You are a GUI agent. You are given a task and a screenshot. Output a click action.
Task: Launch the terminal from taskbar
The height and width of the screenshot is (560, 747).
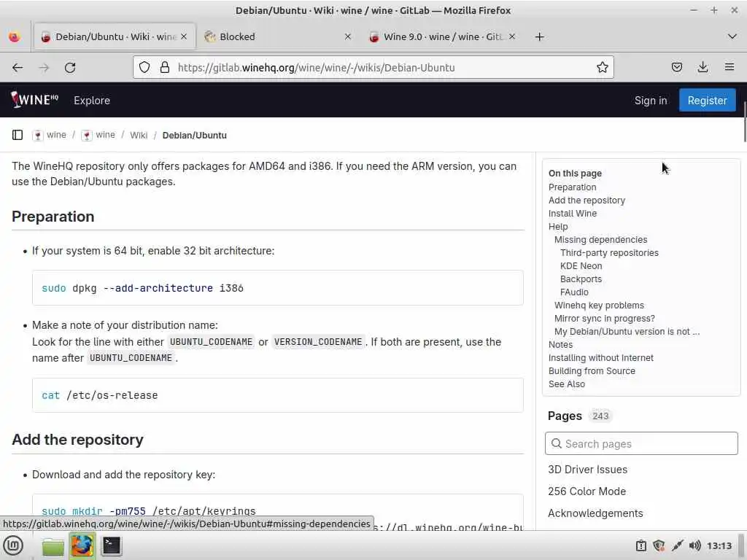click(112, 545)
